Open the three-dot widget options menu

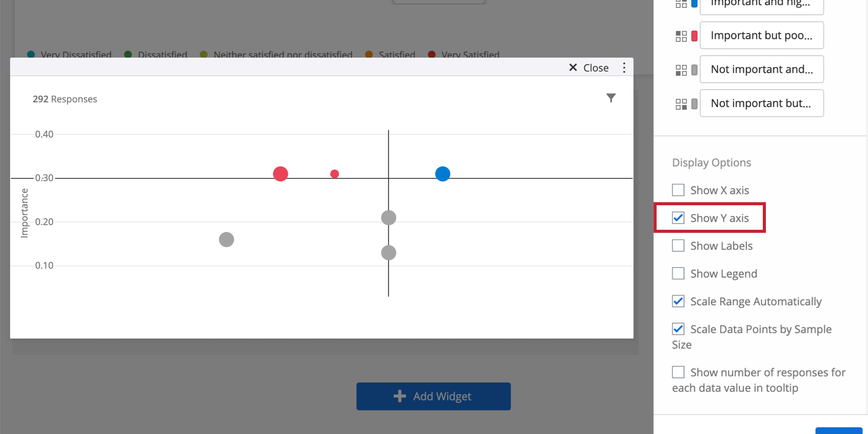[624, 68]
